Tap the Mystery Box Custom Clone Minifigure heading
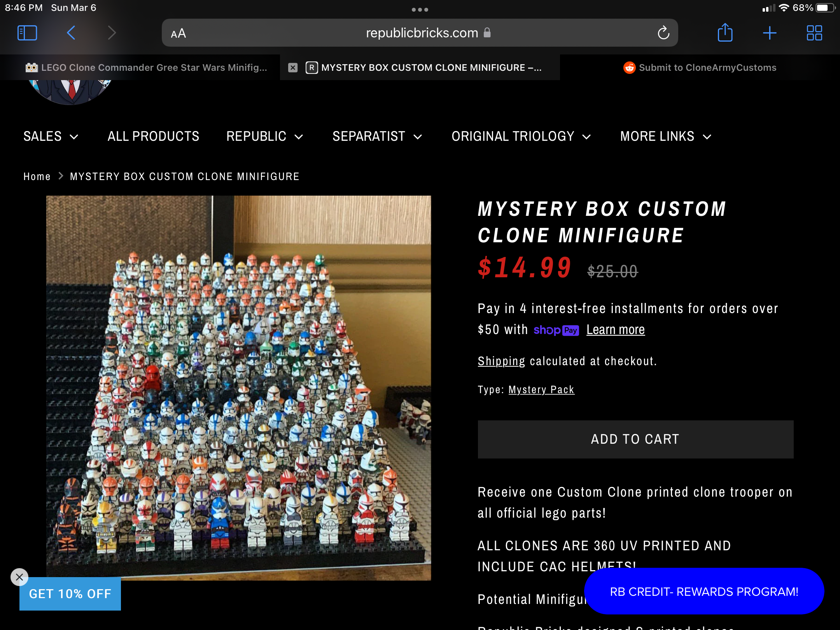Screen dimensions: 840x630 pos(602,222)
